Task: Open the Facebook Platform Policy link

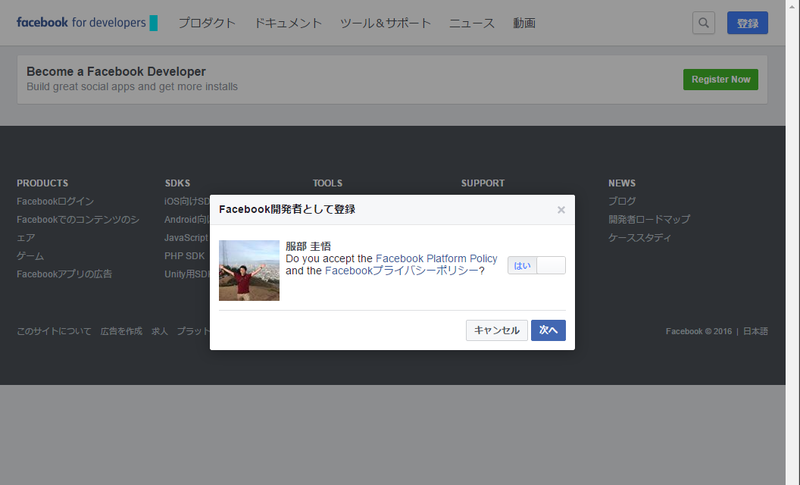Action: click(x=436, y=259)
